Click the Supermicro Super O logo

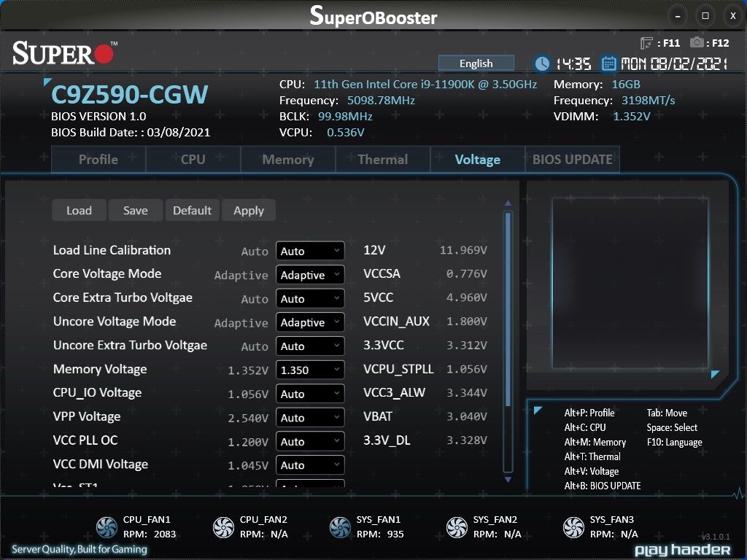click(x=65, y=52)
